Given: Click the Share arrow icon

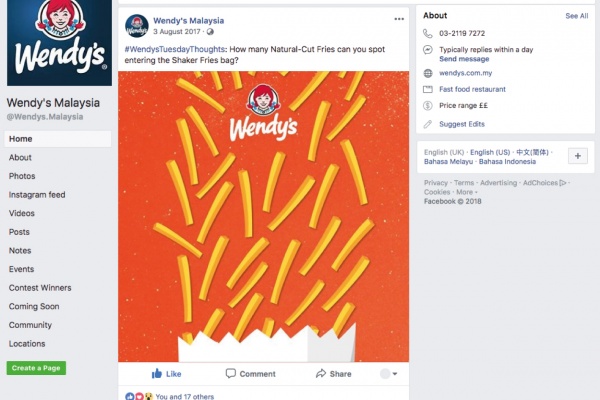Looking at the screenshot, I should point(321,374).
